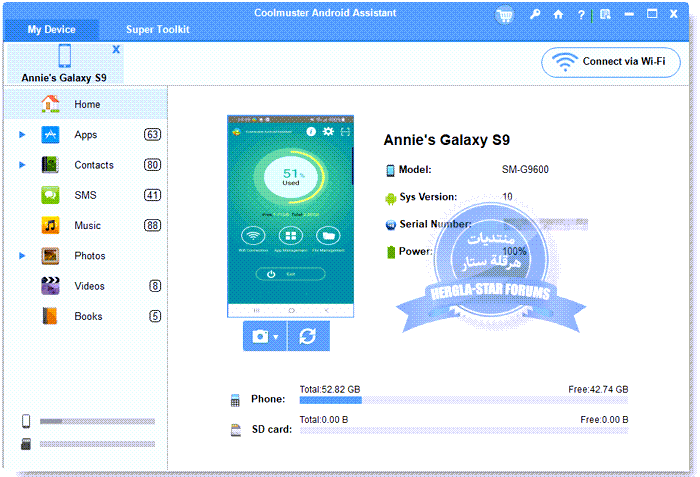This screenshot has height=477, width=700.
Task: Click the Annie's Galaxy S9 heading
Action: (x=446, y=140)
